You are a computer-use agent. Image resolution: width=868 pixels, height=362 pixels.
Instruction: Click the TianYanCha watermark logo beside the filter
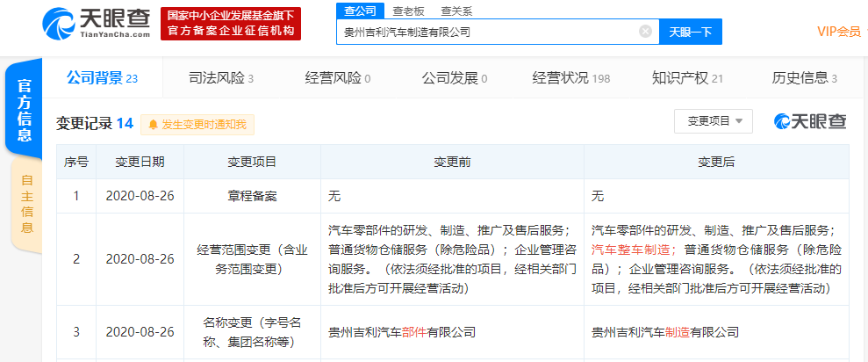point(810,121)
